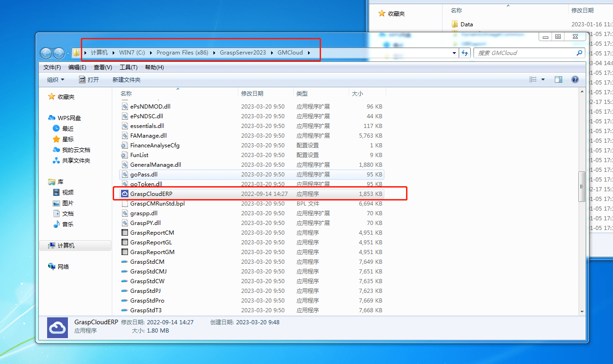Toggle the preview pane button

pyautogui.click(x=558, y=79)
